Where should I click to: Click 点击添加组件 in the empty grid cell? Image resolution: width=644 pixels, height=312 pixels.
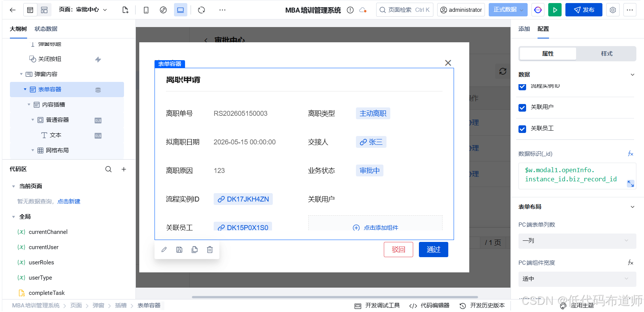tap(375, 227)
